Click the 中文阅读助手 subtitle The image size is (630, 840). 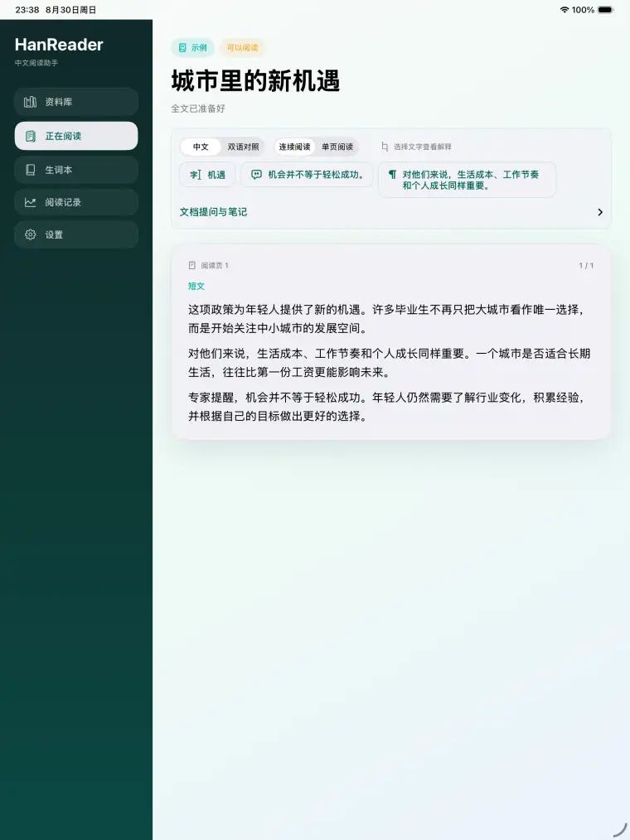pyautogui.click(x=36, y=63)
